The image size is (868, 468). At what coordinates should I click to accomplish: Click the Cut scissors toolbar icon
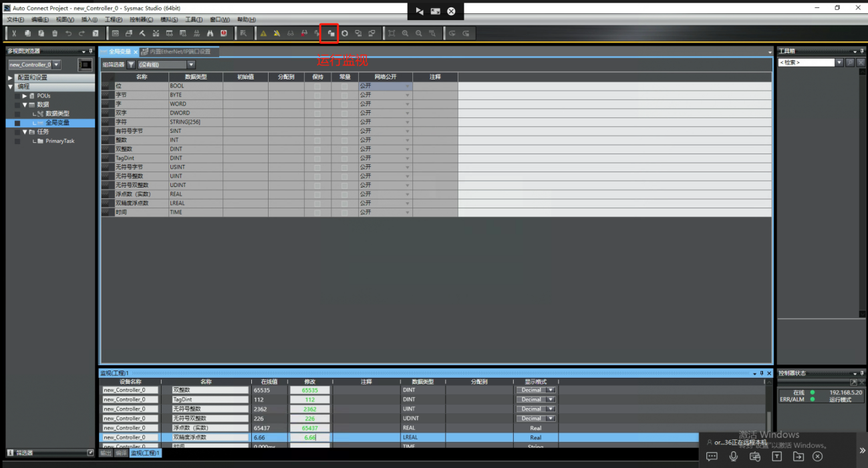pos(13,33)
